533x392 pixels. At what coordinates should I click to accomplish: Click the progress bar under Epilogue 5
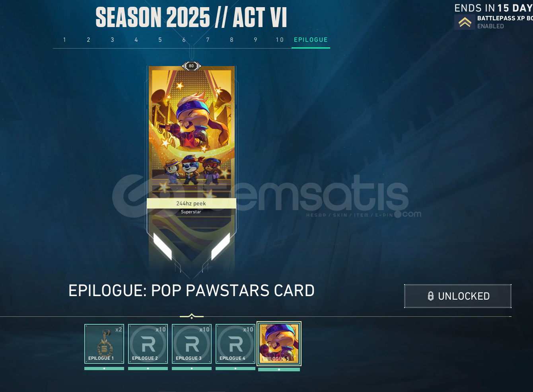(279, 369)
